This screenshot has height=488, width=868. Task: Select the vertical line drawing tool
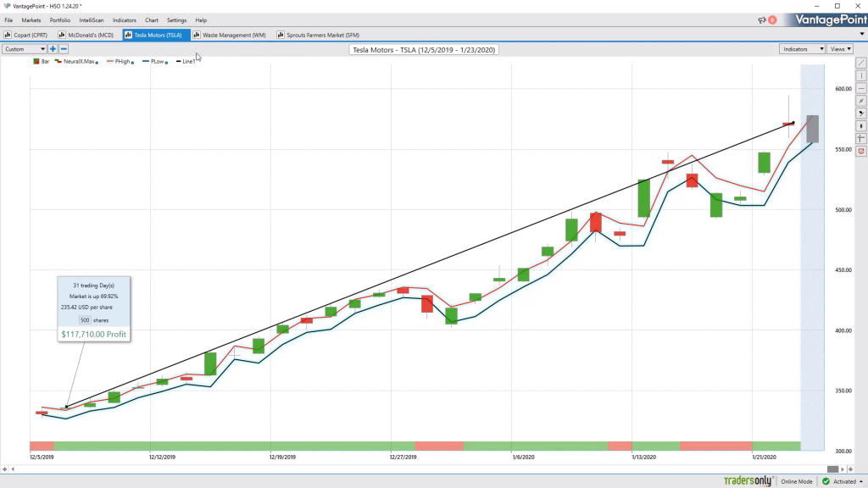tap(861, 75)
